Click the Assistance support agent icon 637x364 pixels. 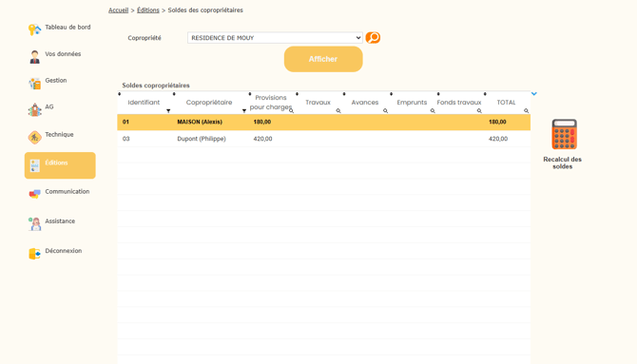[x=34, y=224]
